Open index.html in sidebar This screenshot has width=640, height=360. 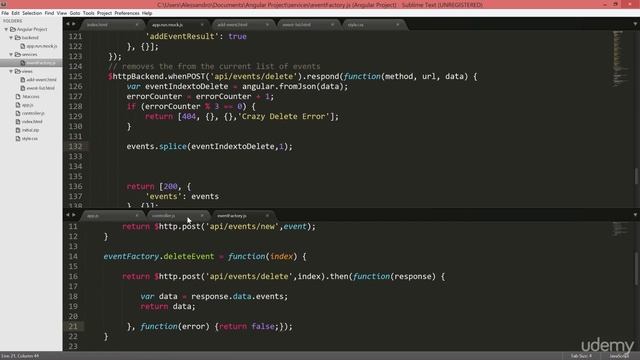pos(32,122)
